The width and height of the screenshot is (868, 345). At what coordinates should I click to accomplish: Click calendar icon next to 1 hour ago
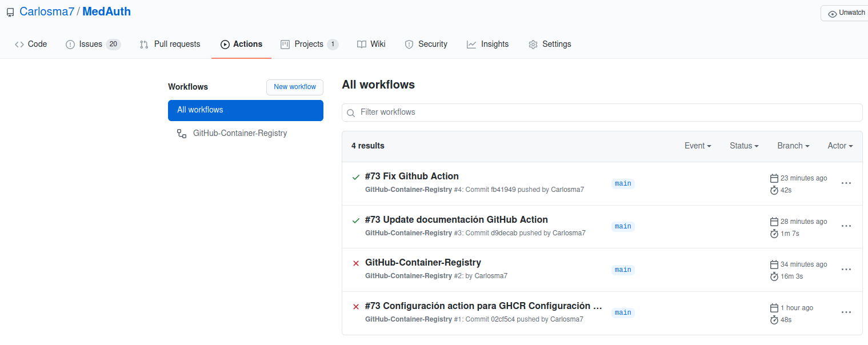(x=774, y=308)
